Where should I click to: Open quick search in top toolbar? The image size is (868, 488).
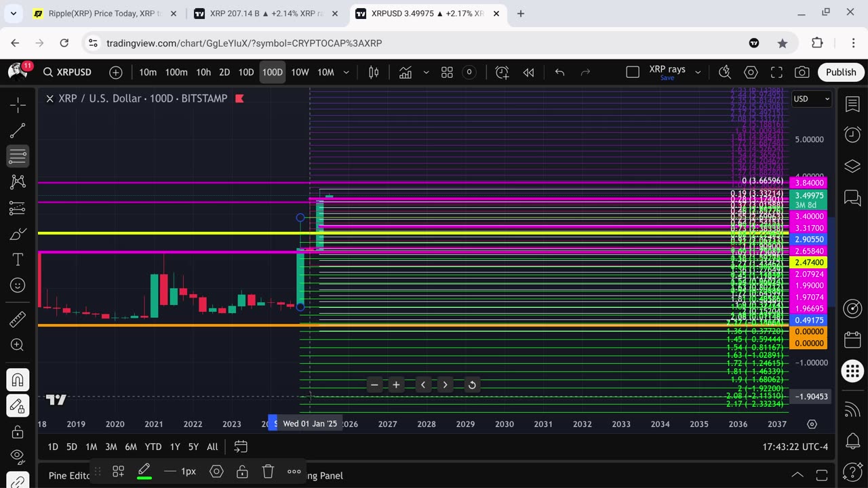[x=725, y=72]
